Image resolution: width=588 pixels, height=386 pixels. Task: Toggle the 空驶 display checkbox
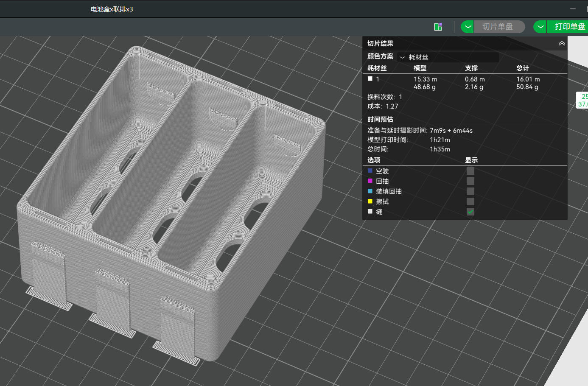[470, 171]
